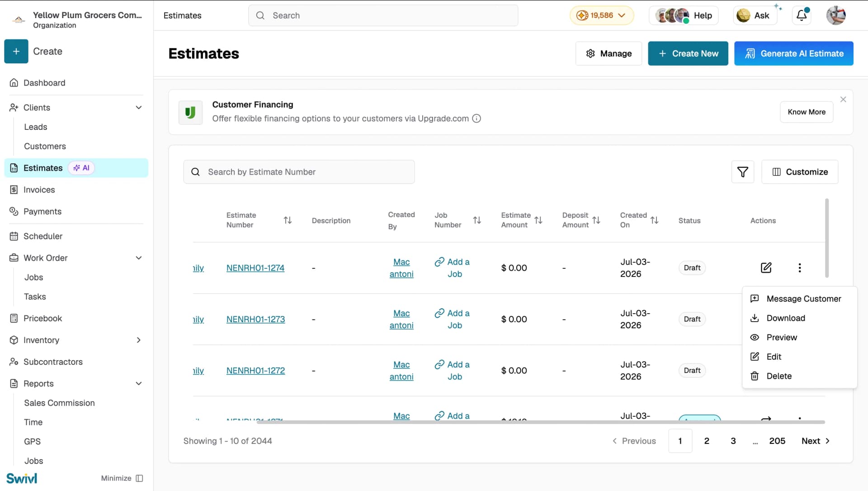Expand the Inventory section chevron
This screenshot has height=491, width=868.
pyautogui.click(x=139, y=340)
